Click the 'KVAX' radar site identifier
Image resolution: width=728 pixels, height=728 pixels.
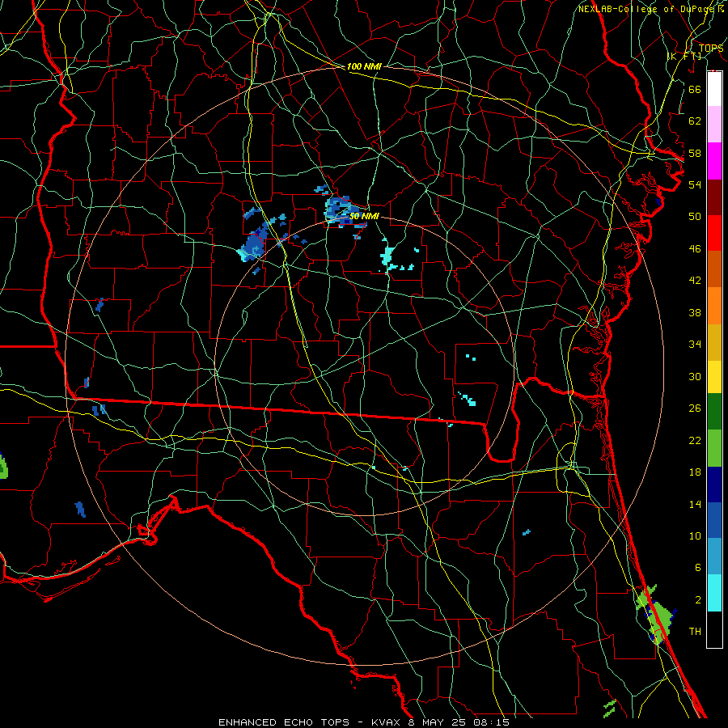pyautogui.click(x=385, y=722)
